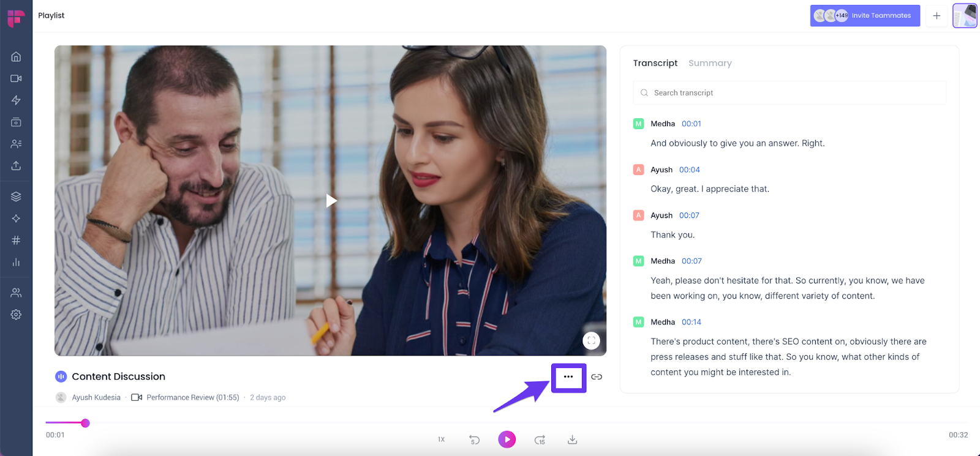The height and width of the screenshot is (456, 980).
Task: Jump to Medha timestamp 00:07
Action: (x=692, y=261)
